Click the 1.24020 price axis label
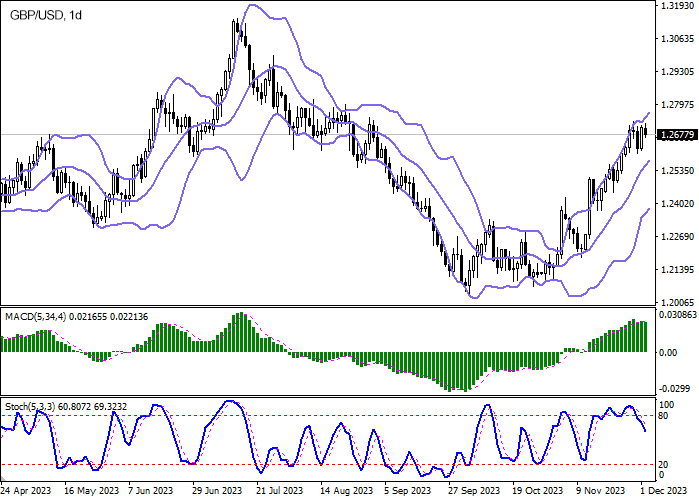 [x=678, y=204]
